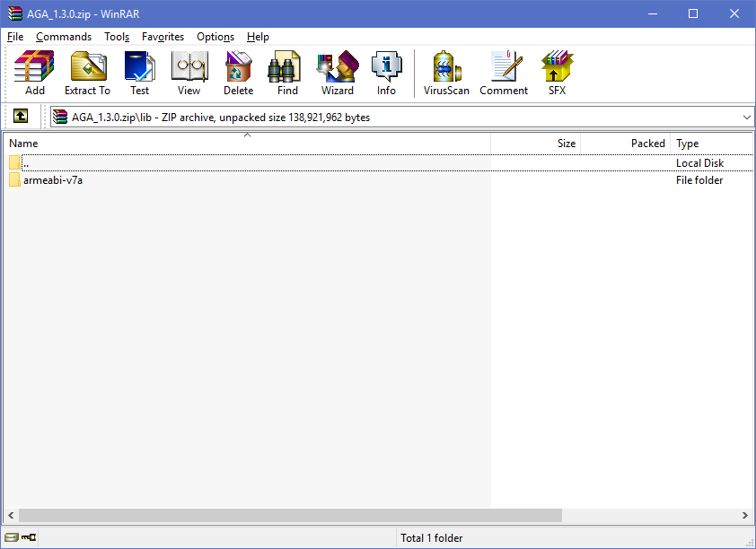This screenshot has height=549, width=756.
Task: Click the scroll left arrow
Action: [x=11, y=515]
